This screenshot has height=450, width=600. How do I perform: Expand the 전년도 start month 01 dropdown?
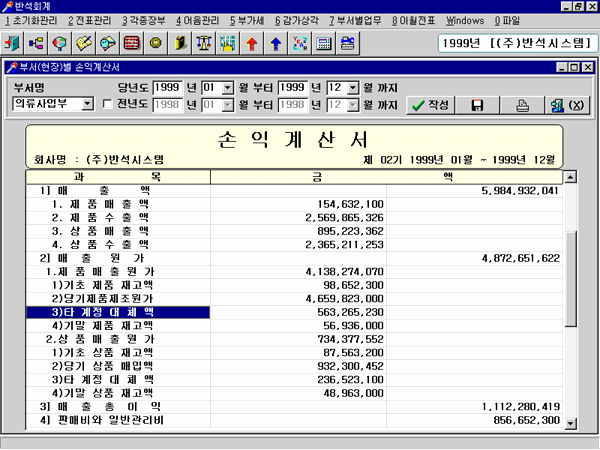click(228, 105)
